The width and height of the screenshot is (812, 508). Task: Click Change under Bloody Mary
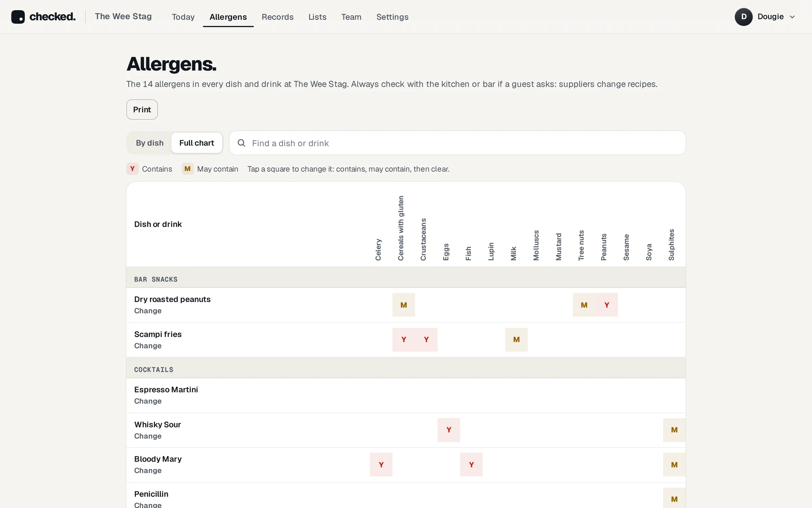point(148,470)
